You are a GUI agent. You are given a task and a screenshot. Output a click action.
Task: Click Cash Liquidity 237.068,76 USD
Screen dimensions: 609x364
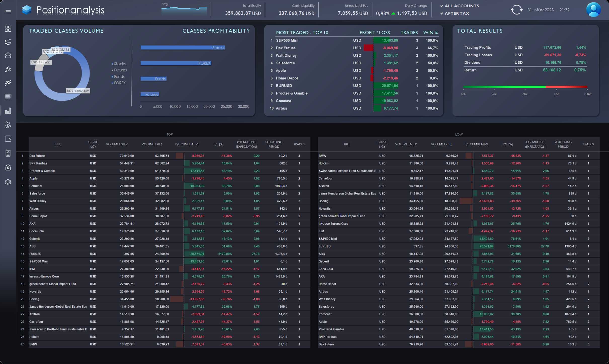[x=296, y=13]
